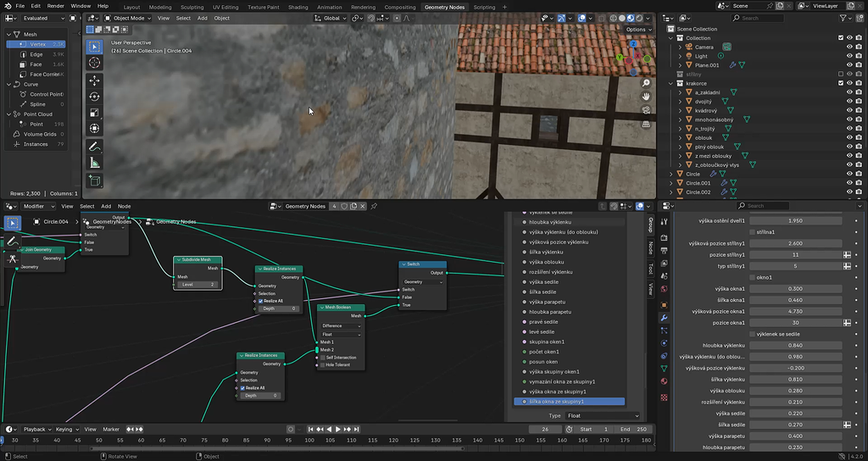Click the viewport zoom magnifier icon
The height and width of the screenshot is (461, 868).
point(646,83)
